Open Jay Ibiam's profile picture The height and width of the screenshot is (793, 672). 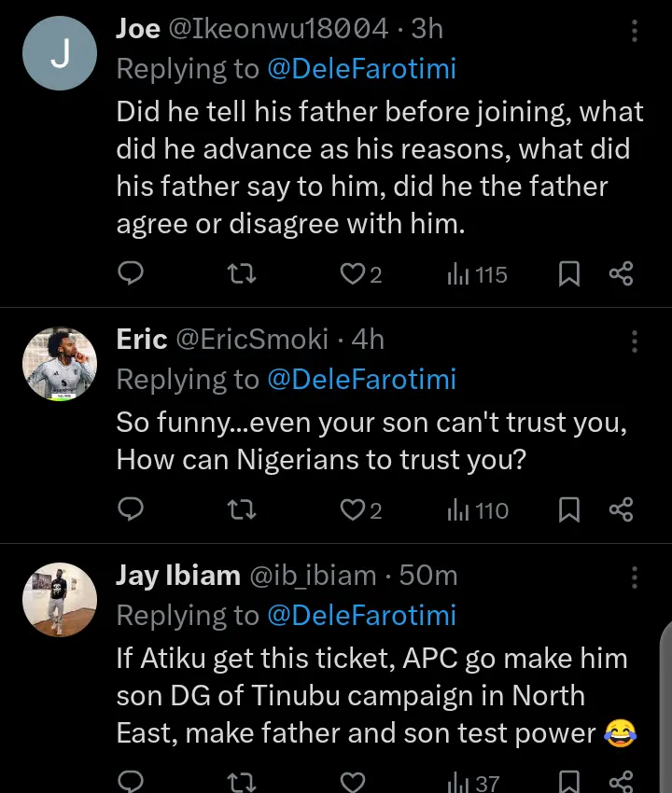click(x=60, y=600)
